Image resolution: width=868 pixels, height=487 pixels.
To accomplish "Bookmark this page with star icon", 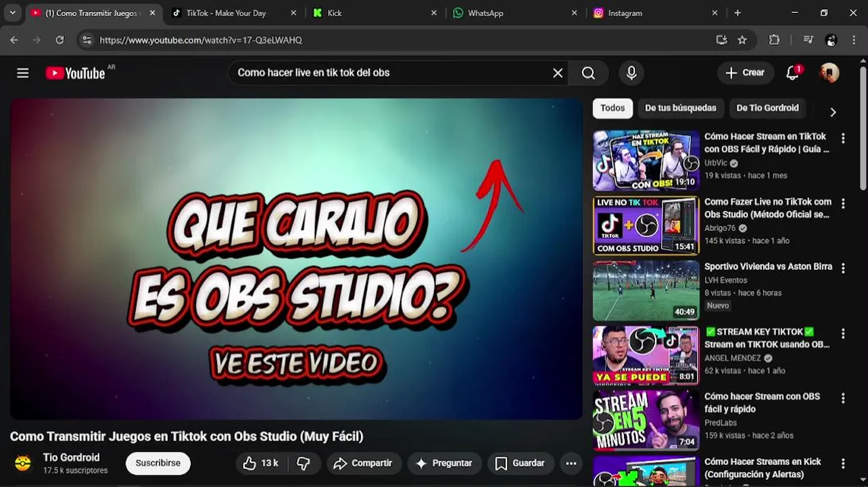I will pos(742,40).
